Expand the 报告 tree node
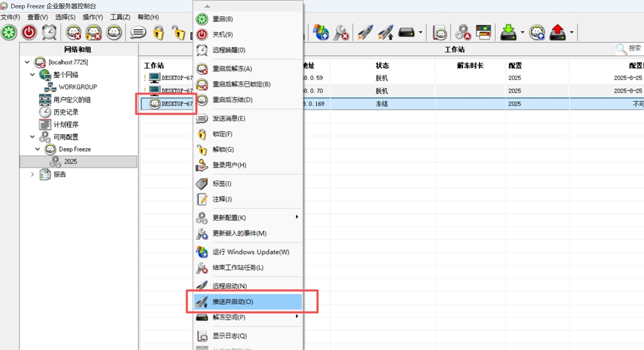 point(33,174)
